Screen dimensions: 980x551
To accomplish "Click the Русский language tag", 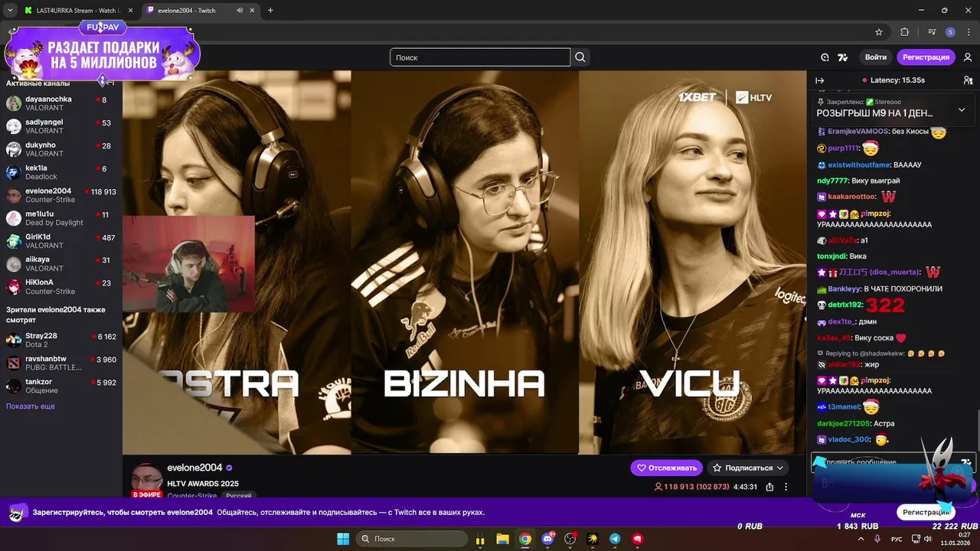I will point(239,495).
